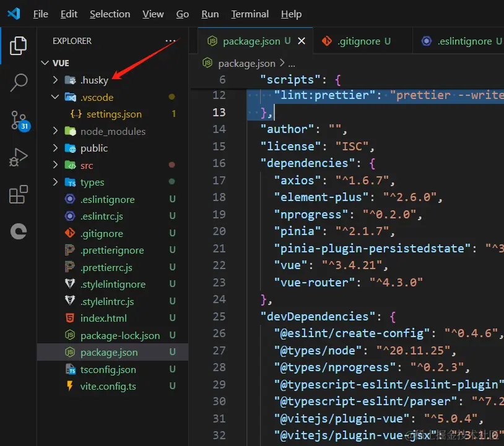Click the "devDependencies" key on line 25

click(x=318, y=317)
